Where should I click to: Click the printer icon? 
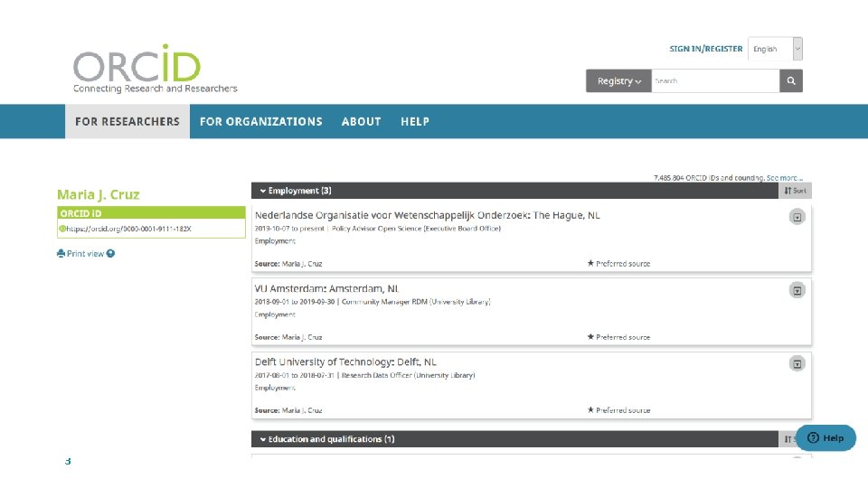point(61,253)
